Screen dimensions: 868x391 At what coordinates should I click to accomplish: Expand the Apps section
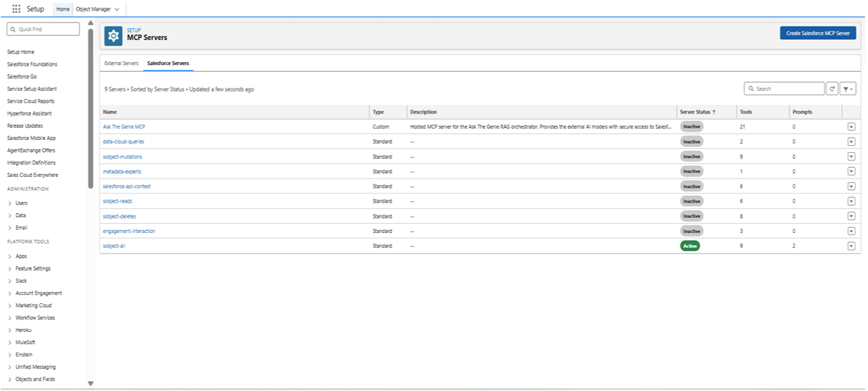pos(10,256)
